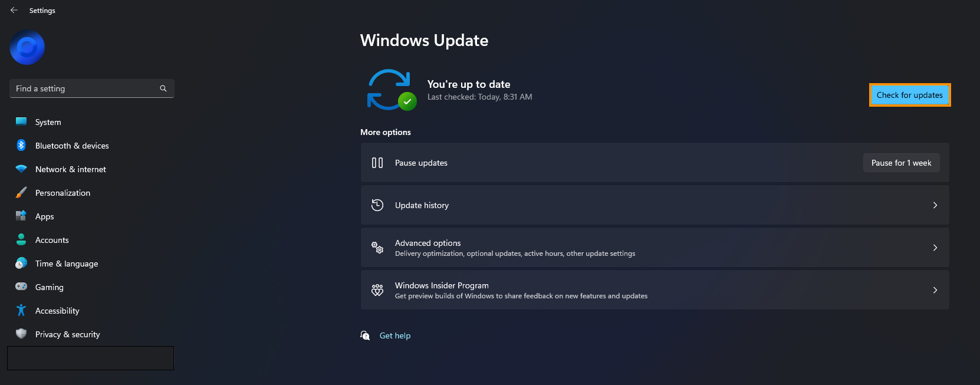The image size is (980, 385).
Task: Click the Apps icon in sidebar
Action: [21, 216]
